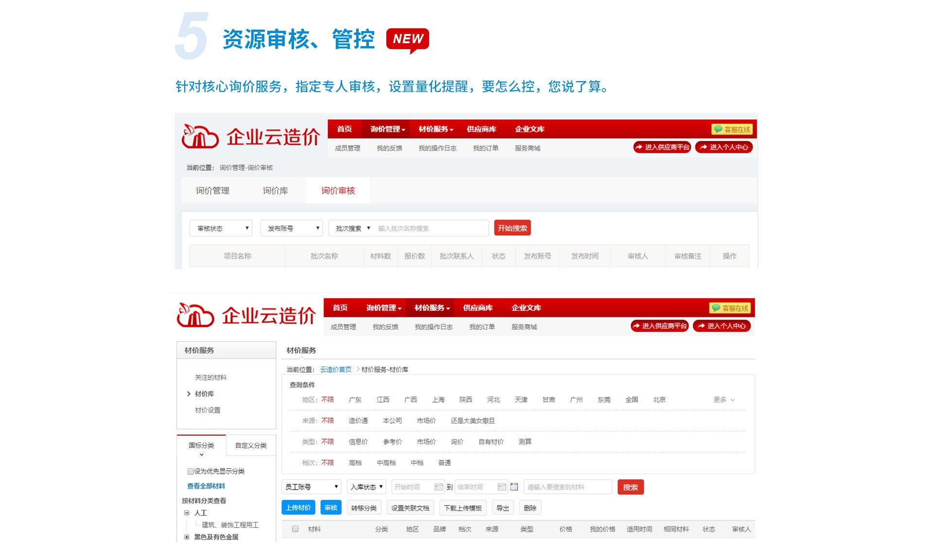Viewport: 933px width, 560px height.
Task: Select 关注的材料 in left sidebar
Action: pos(210,377)
